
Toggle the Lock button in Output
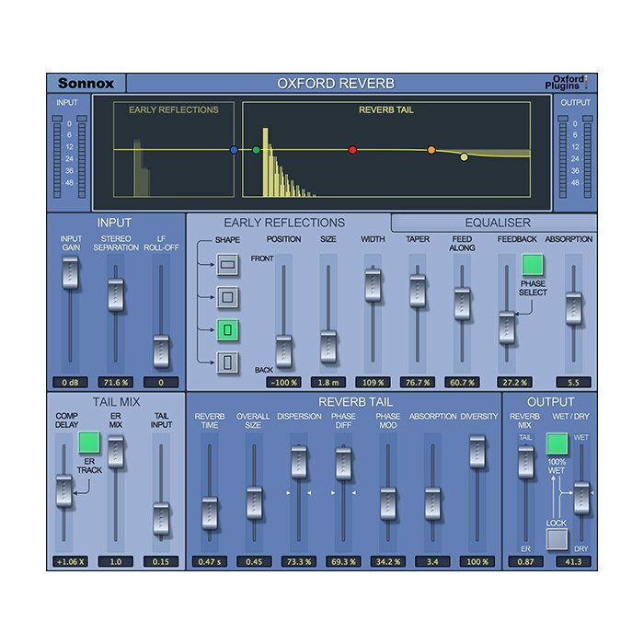[556, 539]
